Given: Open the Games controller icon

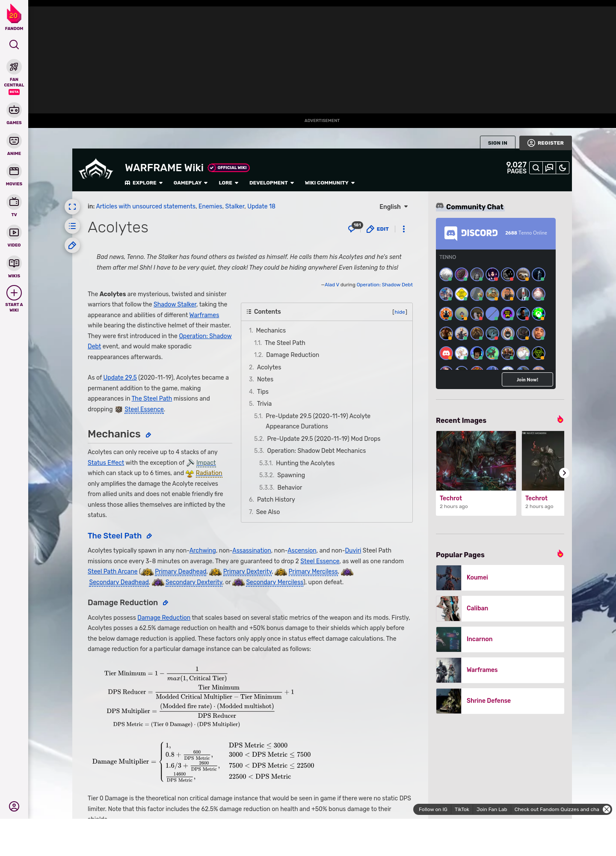Looking at the screenshot, I should (14, 110).
